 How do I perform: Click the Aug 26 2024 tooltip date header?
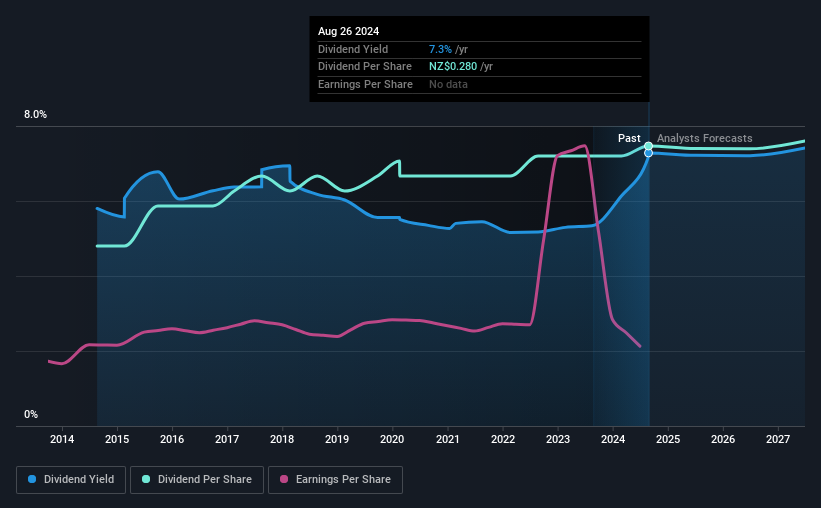[x=348, y=31]
